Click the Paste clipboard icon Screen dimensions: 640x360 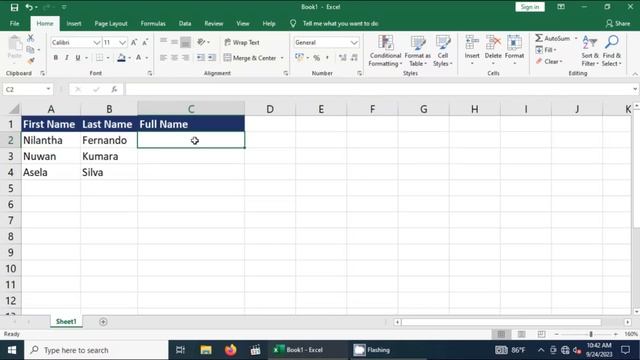[x=15, y=44]
